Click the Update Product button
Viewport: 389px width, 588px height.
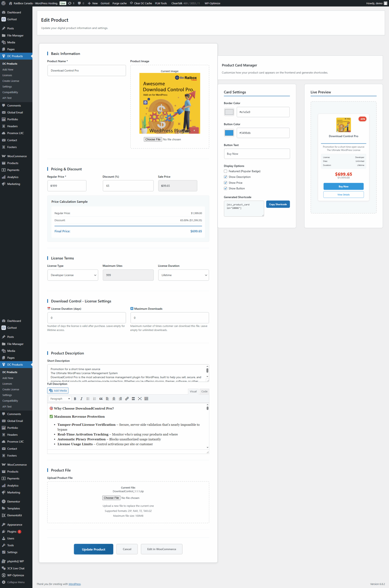click(x=94, y=549)
